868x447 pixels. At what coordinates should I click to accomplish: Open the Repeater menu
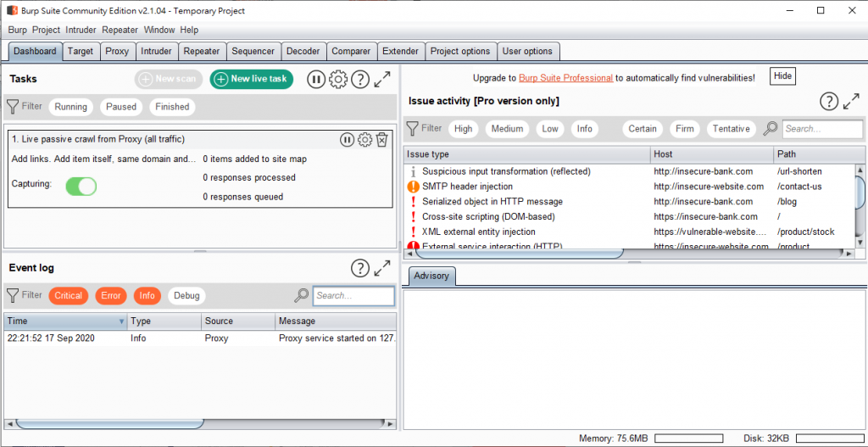pos(120,30)
